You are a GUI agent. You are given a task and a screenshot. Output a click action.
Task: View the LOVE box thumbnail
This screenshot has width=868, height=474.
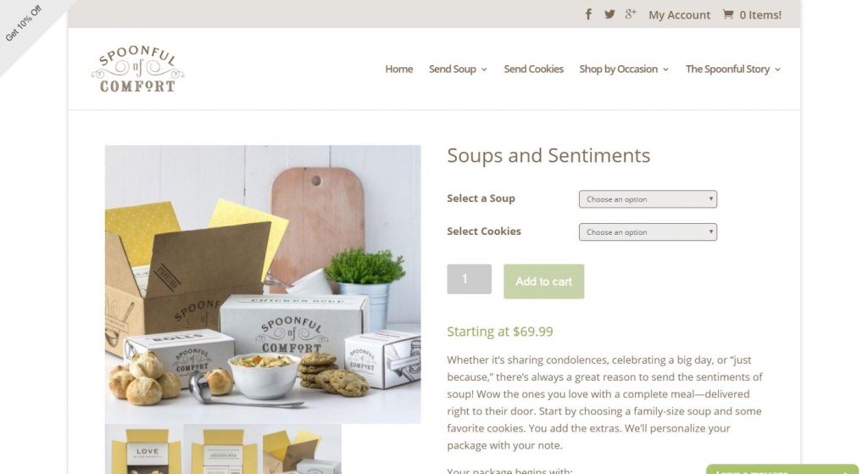[144, 449]
